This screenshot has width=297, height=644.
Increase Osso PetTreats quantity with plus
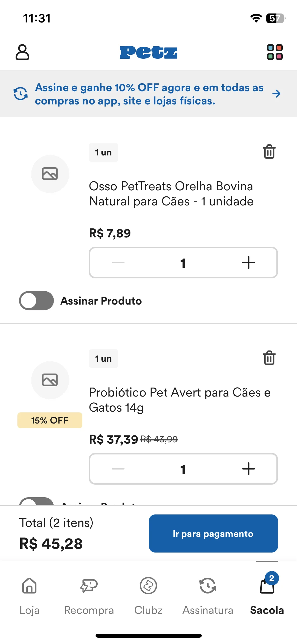248,263
